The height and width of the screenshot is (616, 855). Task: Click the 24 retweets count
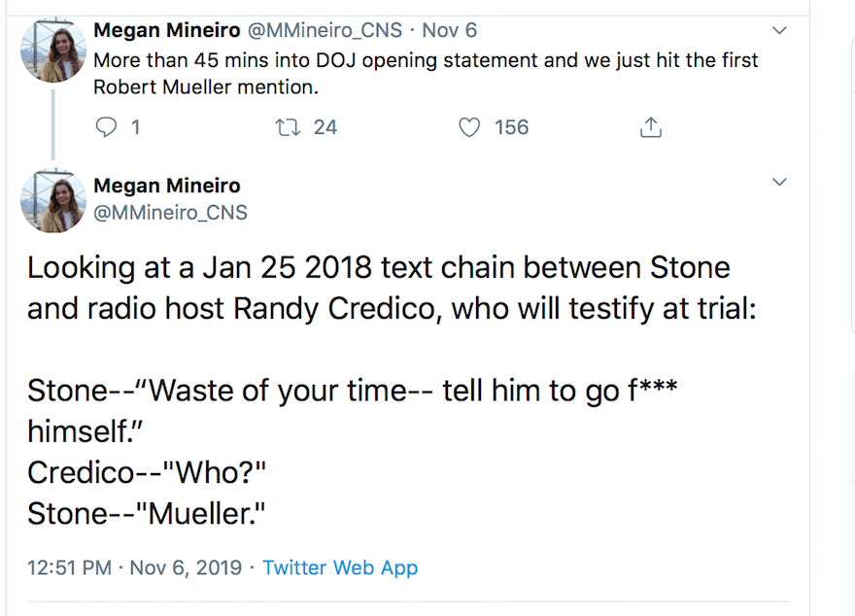[x=325, y=127]
